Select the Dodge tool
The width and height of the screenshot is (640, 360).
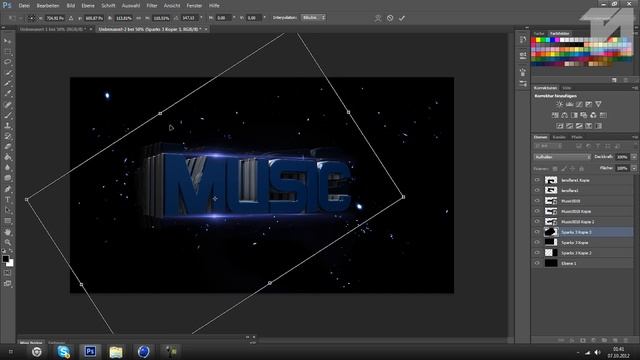pos(8,178)
